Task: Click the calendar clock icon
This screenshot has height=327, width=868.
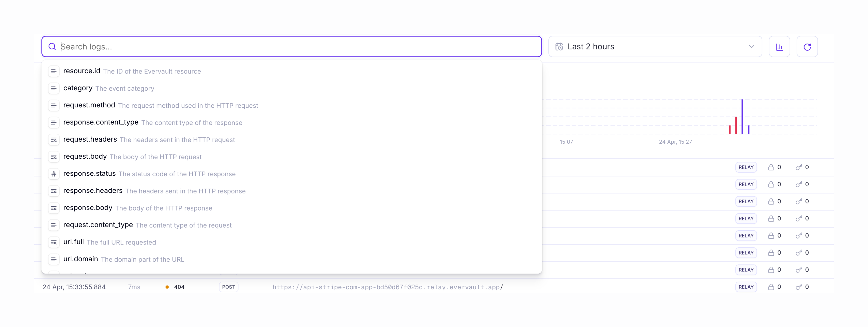Action: tap(559, 47)
